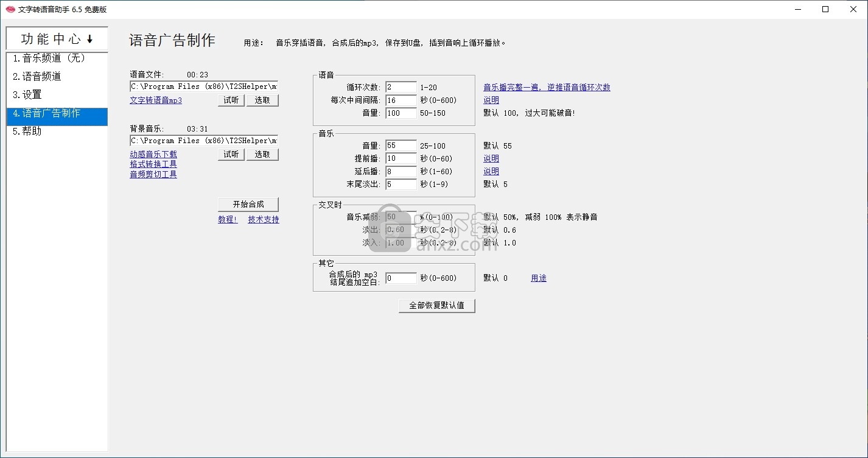Click the 开始合成 button
The height and width of the screenshot is (458, 868).
coord(248,204)
